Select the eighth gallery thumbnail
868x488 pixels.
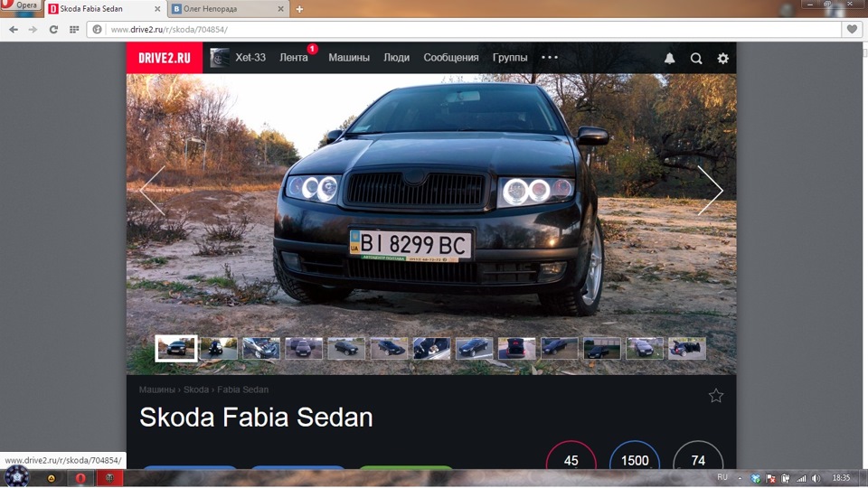(475, 349)
